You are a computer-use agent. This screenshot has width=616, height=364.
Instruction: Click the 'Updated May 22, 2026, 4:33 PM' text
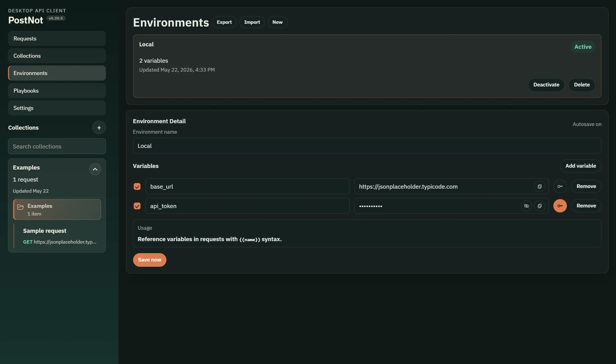pyautogui.click(x=177, y=70)
